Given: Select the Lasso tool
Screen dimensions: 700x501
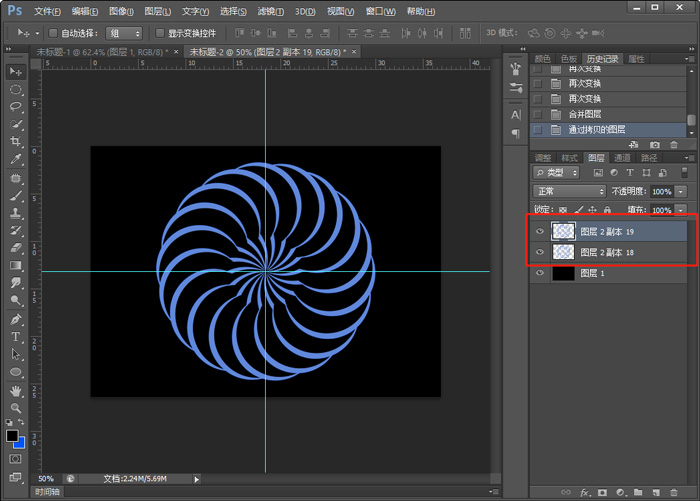Looking at the screenshot, I should tap(16, 107).
